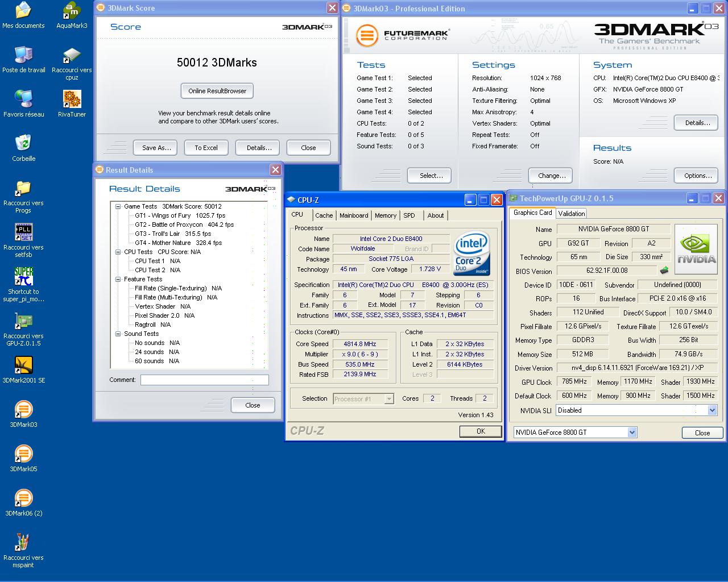Switch to the Cache tab in CPU-Z
This screenshot has height=582, width=728.
coord(324,215)
